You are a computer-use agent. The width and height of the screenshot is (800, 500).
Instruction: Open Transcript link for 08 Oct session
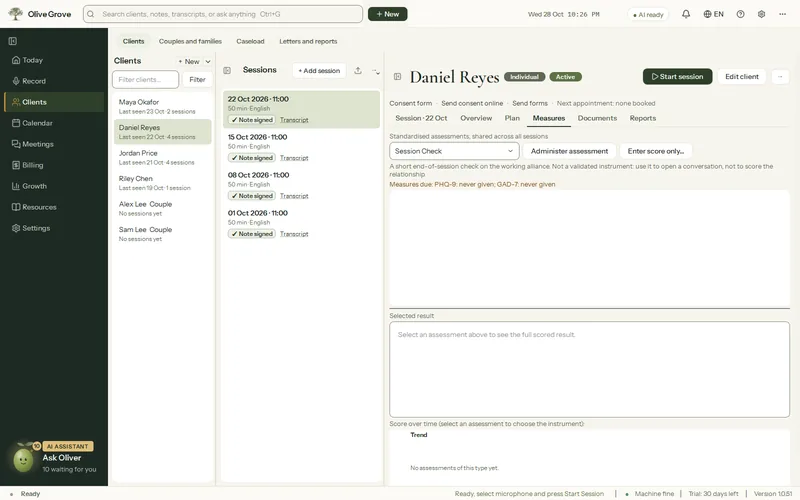294,196
